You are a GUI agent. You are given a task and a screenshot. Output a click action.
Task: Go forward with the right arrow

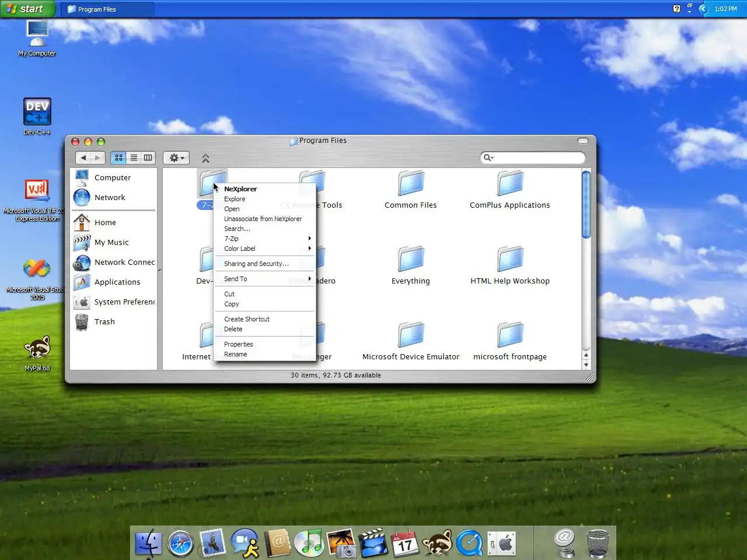pos(97,157)
